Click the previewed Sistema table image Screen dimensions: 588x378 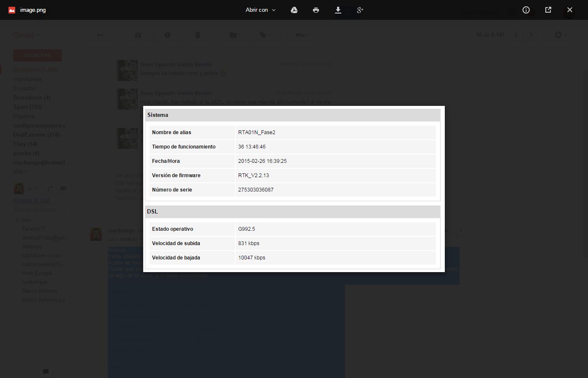click(x=294, y=189)
